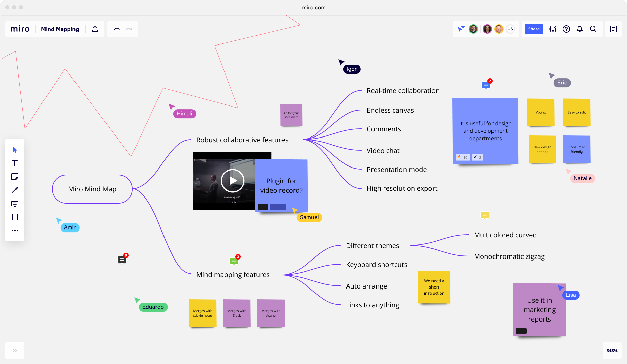Select the Voting yellow sticky note
The height and width of the screenshot is (364, 627).
(541, 112)
